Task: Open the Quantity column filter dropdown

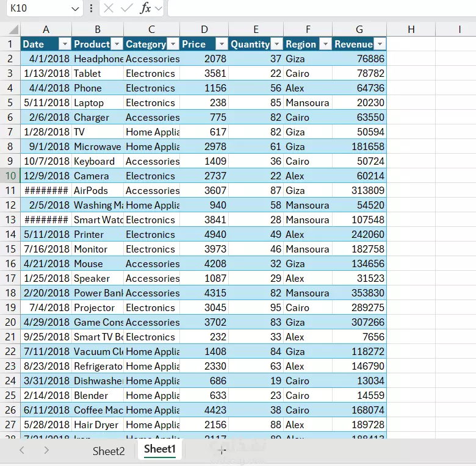Action: click(x=276, y=45)
